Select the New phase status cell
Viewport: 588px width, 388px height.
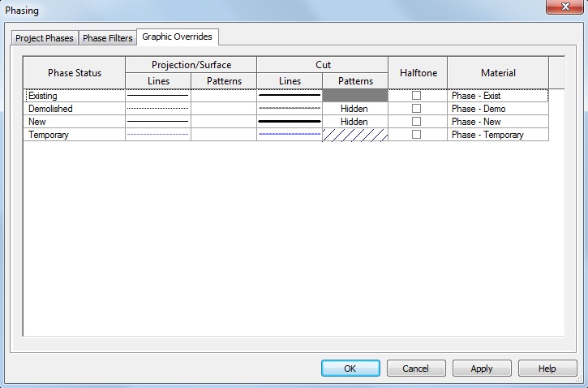click(75, 122)
